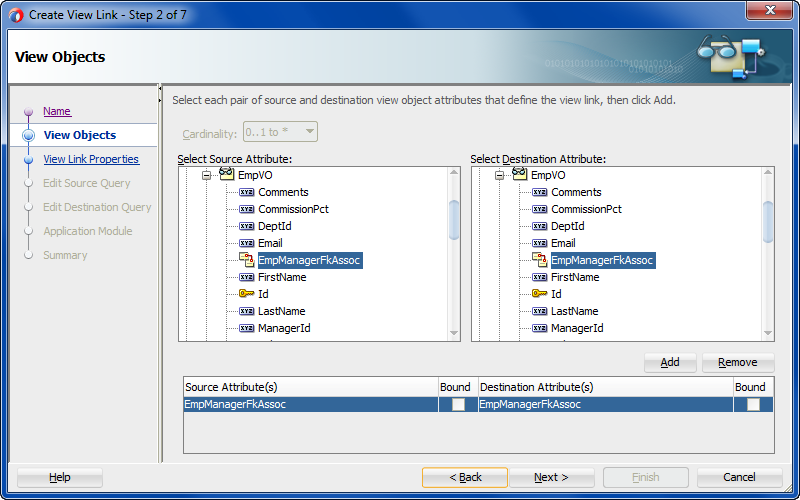Click the Id key icon in destination tree
Image resolution: width=800 pixels, height=500 pixels.
(x=539, y=294)
